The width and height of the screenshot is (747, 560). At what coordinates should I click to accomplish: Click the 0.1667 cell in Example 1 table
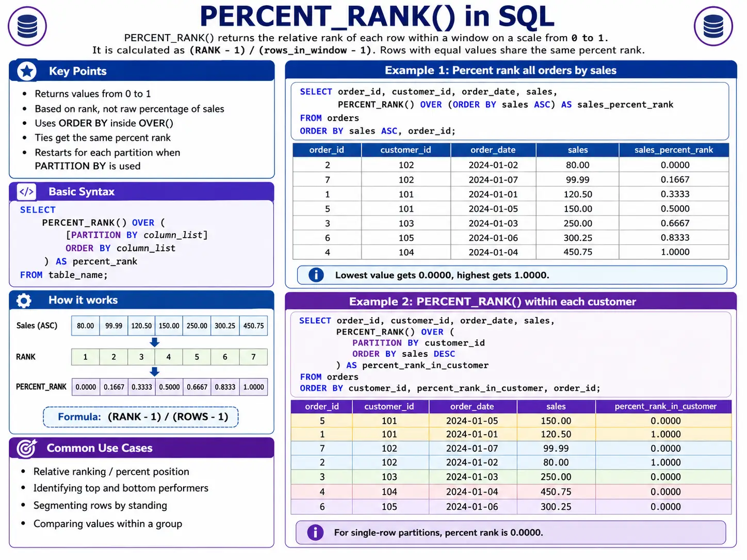pyautogui.click(x=675, y=179)
